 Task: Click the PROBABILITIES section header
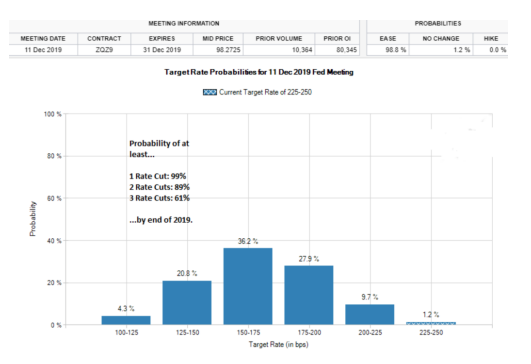click(x=438, y=23)
